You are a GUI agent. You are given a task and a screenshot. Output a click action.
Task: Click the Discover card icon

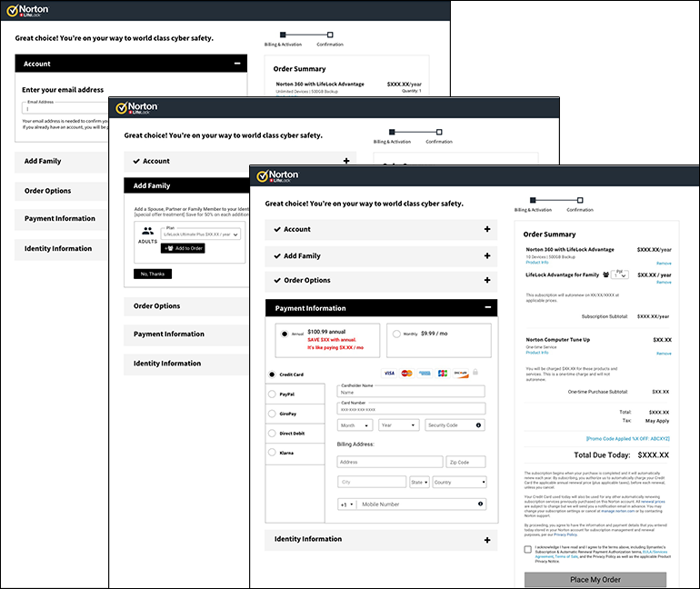coord(461,373)
